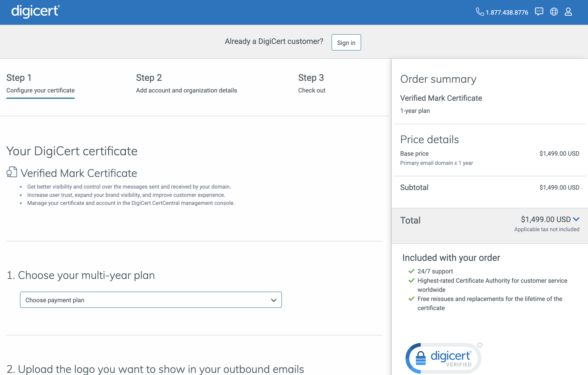The height and width of the screenshot is (375, 588).
Task: Click the Verified Mark Certificate document icon
Action: pos(12,172)
